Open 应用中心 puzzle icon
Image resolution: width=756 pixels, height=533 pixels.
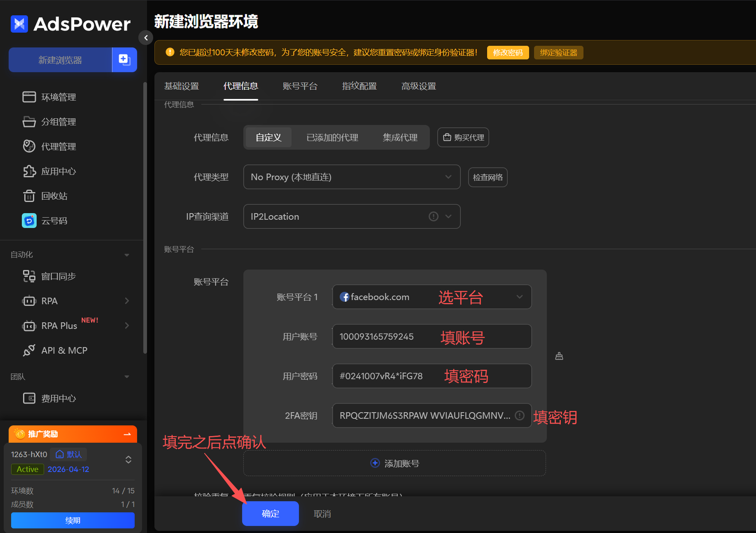coord(29,171)
